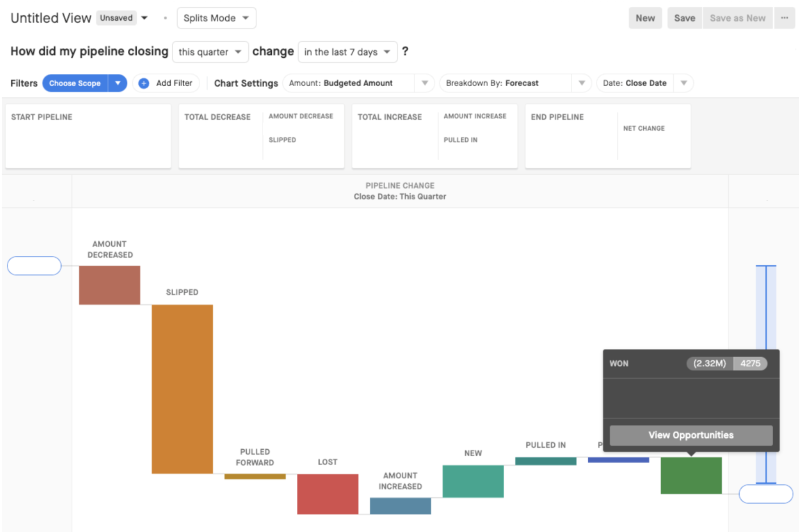Screen dimensions: 801x532
Task: Click the Choose Scope button
Action: point(75,83)
